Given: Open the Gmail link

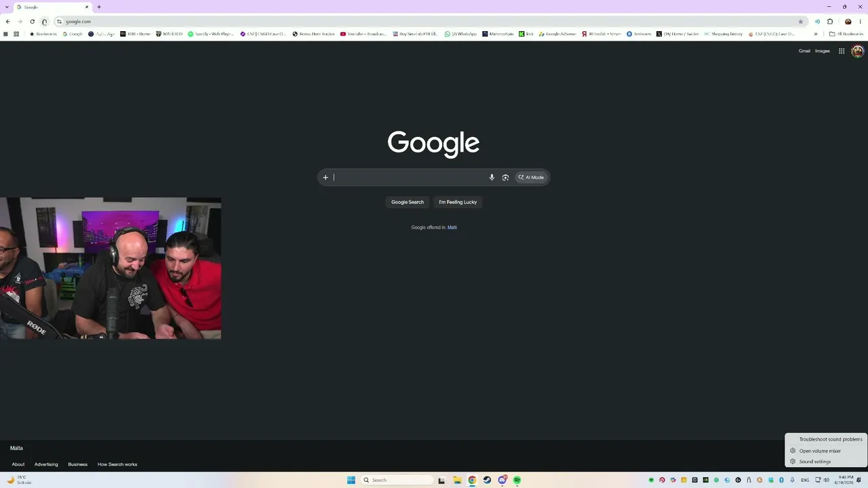Looking at the screenshot, I should (x=804, y=51).
